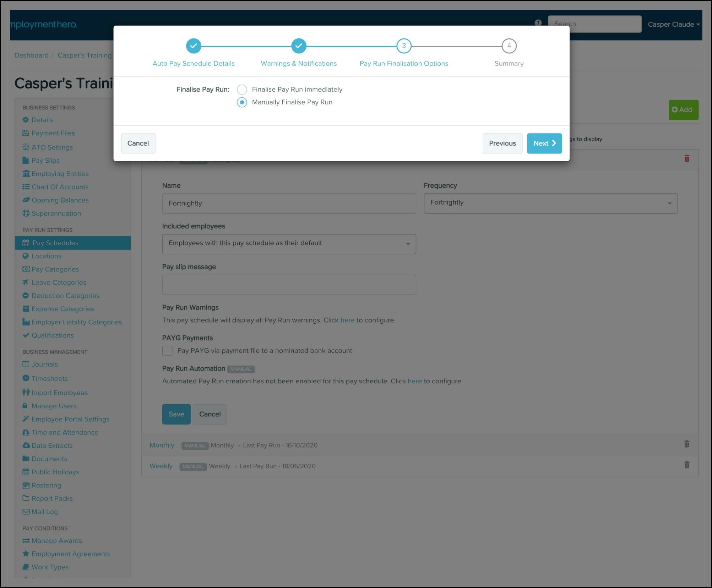Click the Search box in header
This screenshot has height=588, width=712.
(x=594, y=24)
